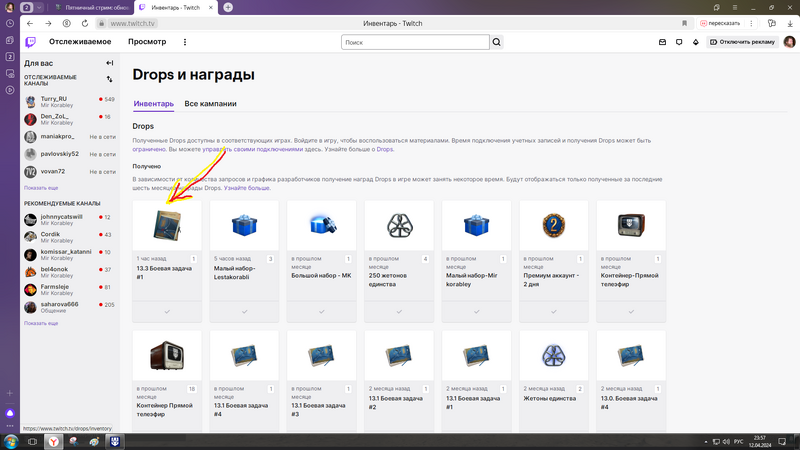
Task: Open the browser three-dot menu near пересказать
Action: coord(751,23)
